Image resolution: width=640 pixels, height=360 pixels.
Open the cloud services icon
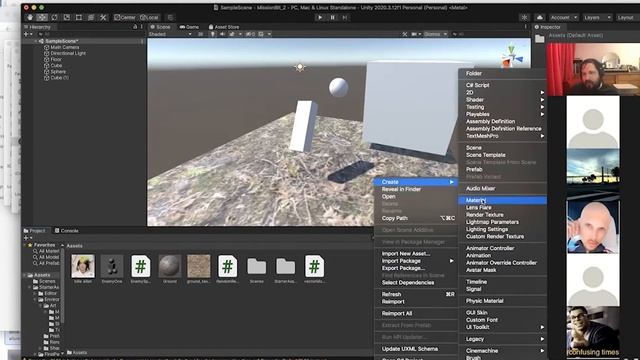pos(540,18)
